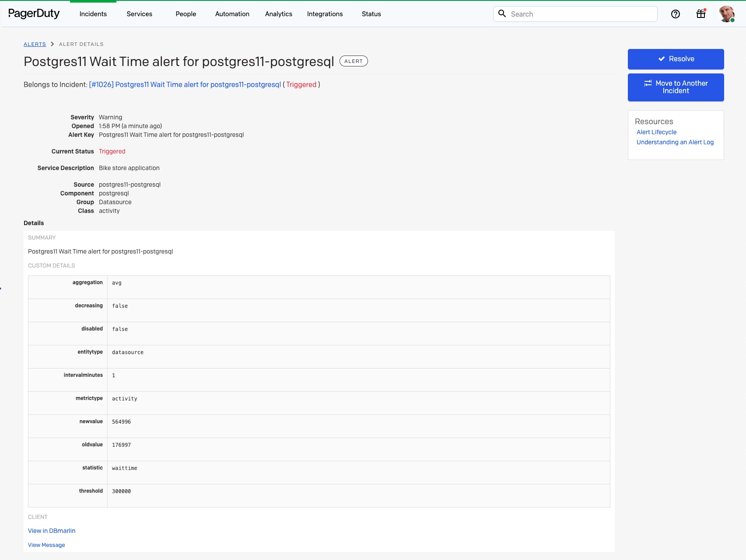Click the search magnifier icon

click(502, 14)
